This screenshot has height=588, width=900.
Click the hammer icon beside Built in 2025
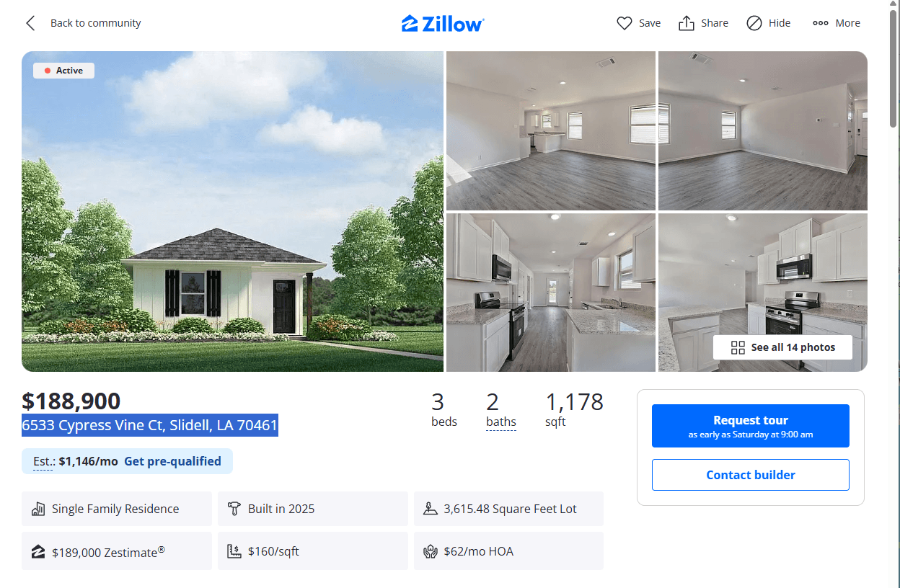coord(234,509)
